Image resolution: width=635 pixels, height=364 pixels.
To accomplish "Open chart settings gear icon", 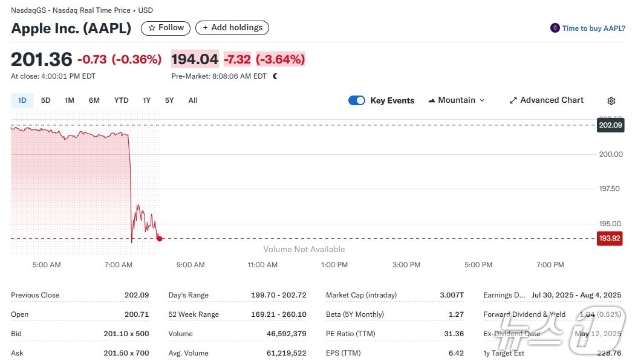I will click(611, 101).
